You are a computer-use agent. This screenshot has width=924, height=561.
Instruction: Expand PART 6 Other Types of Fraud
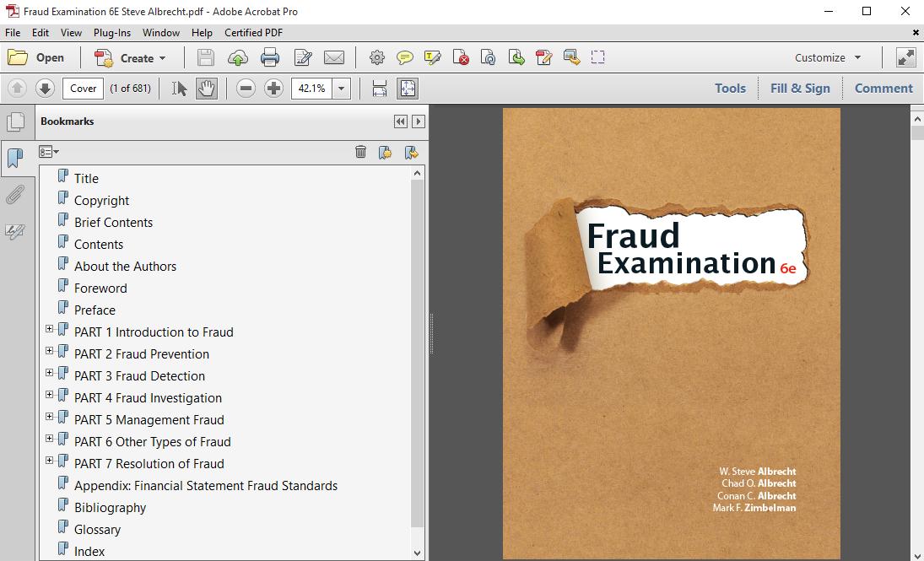(50, 438)
